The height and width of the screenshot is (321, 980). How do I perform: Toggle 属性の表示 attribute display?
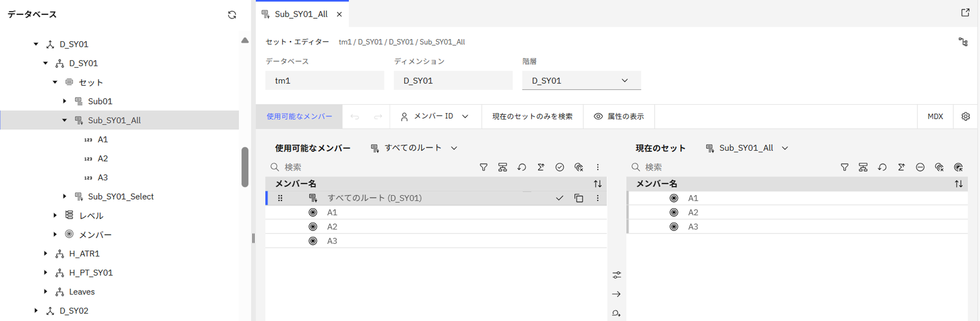coord(619,116)
